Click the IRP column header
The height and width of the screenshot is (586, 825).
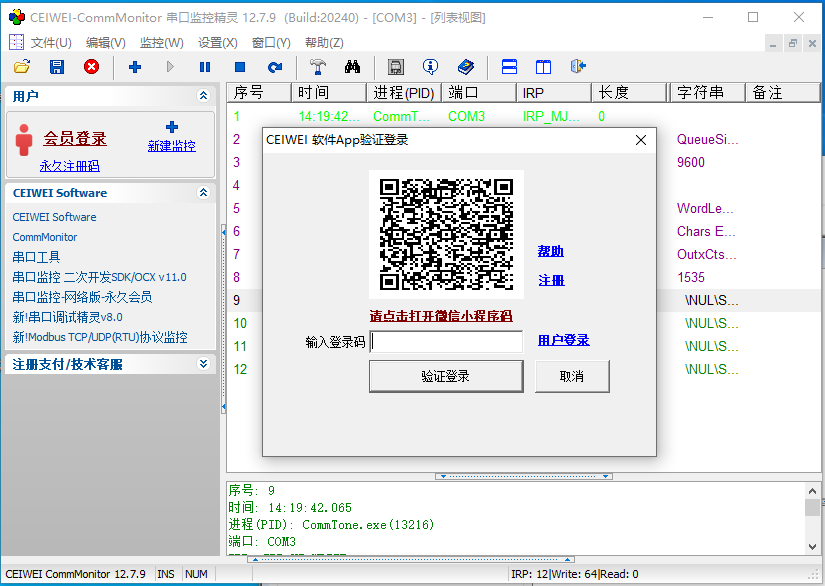[x=554, y=93]
